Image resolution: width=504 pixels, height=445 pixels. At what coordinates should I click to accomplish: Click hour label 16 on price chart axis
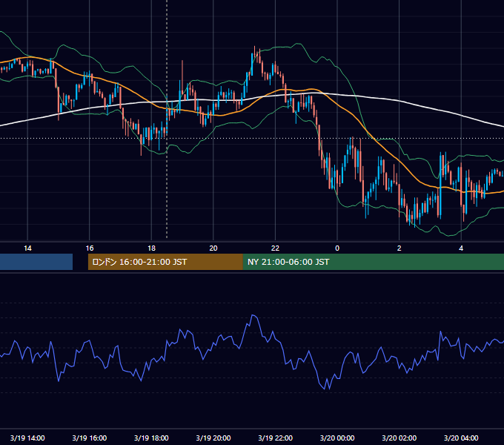90,248
